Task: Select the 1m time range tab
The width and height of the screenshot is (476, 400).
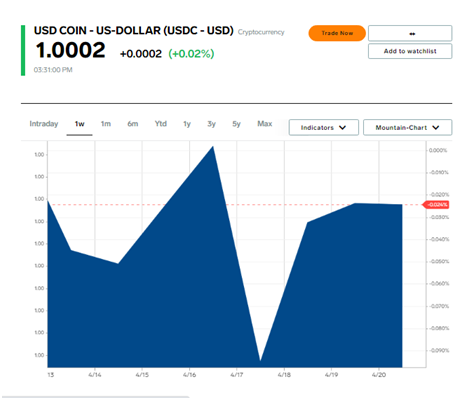Action: (x=106, y=124)
